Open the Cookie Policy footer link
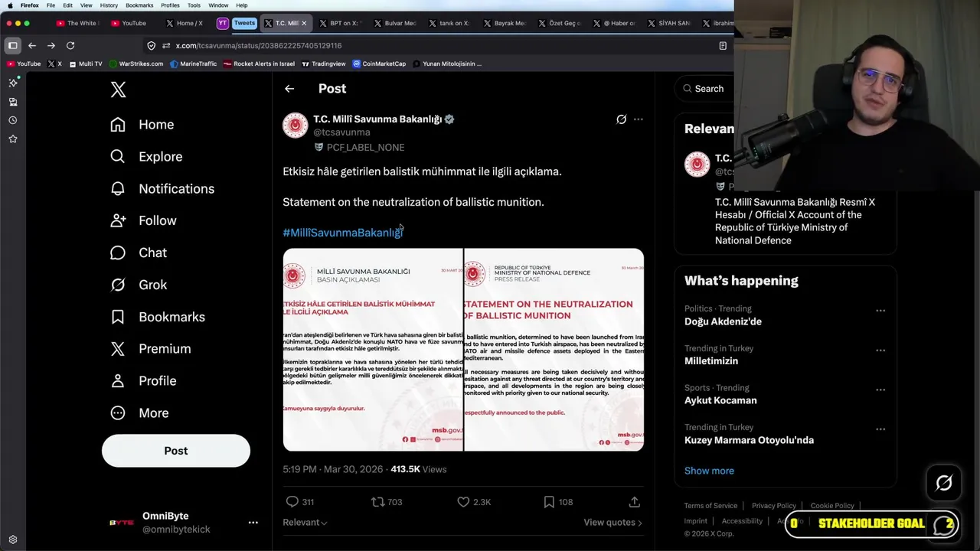The image size is (980, 551). [832, 506]
